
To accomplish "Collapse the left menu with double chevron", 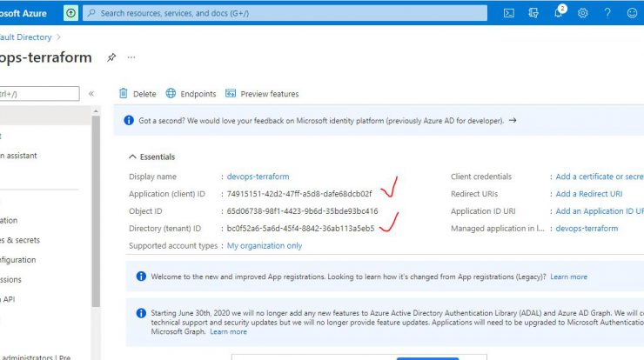I will point(91,94).
